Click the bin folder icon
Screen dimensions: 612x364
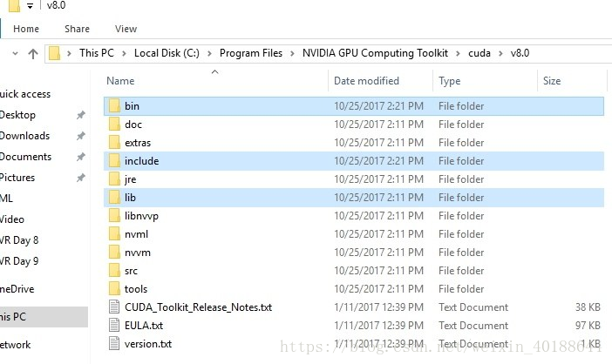tap(114, 106)
